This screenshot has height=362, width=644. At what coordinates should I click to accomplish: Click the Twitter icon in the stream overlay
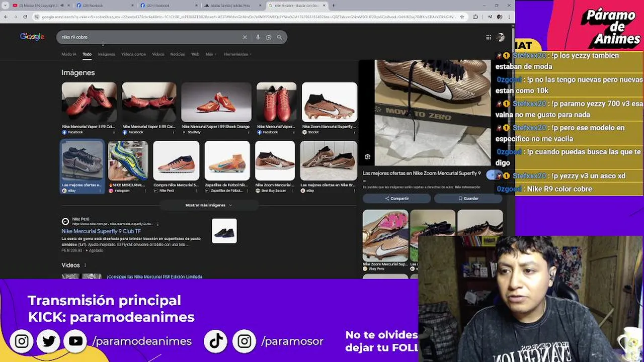pos(49,341)
